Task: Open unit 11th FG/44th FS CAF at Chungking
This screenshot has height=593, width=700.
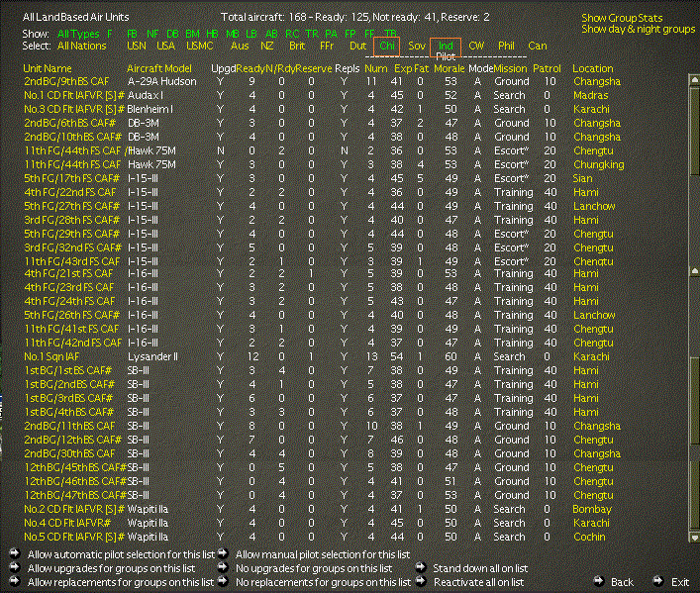Action: tap(72, 164)
